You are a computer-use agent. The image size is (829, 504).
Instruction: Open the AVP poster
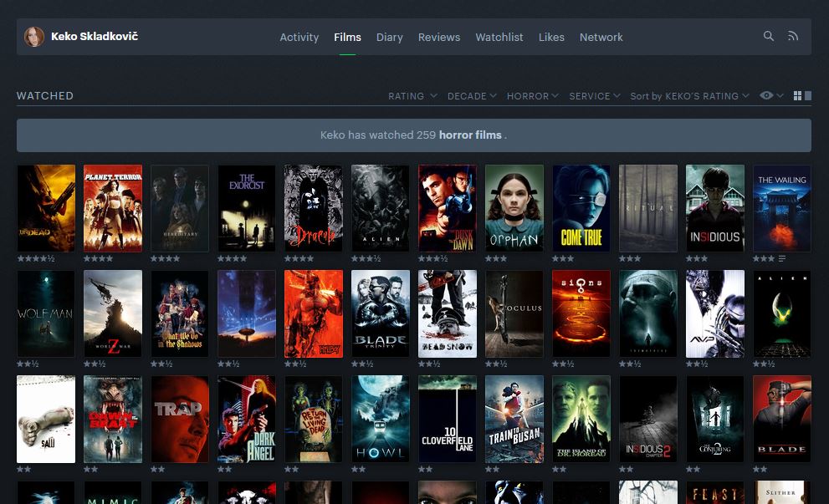(x=714, y=313)
